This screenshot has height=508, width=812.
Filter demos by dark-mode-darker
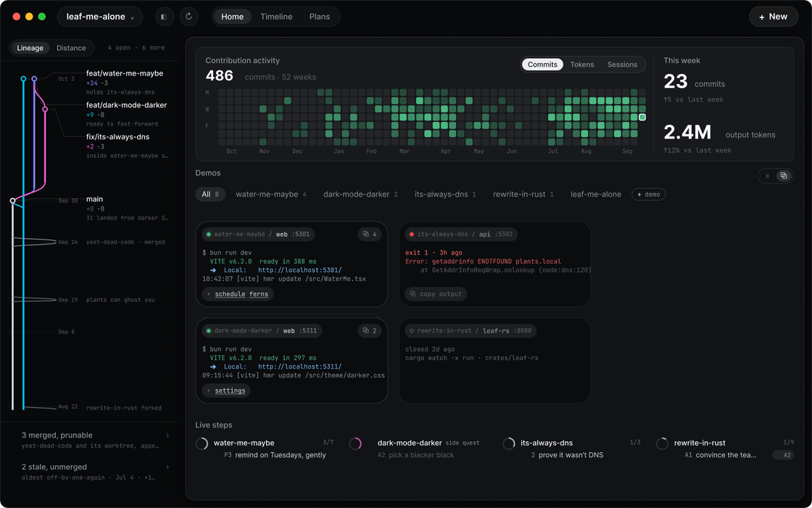coord(360,194)
